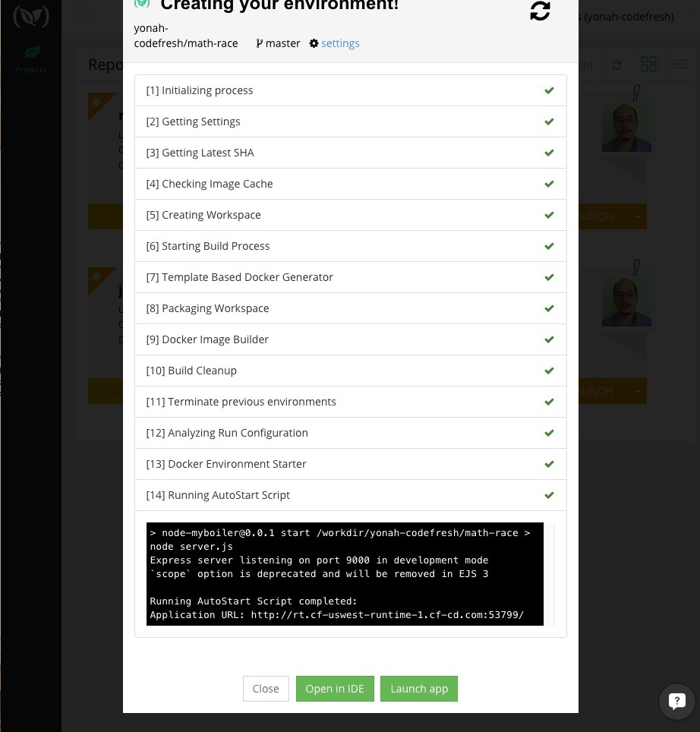Click the checkmark for Running AutoStart Script step
The width and height of the screenshot is (700, 732).
pos(549,494)
